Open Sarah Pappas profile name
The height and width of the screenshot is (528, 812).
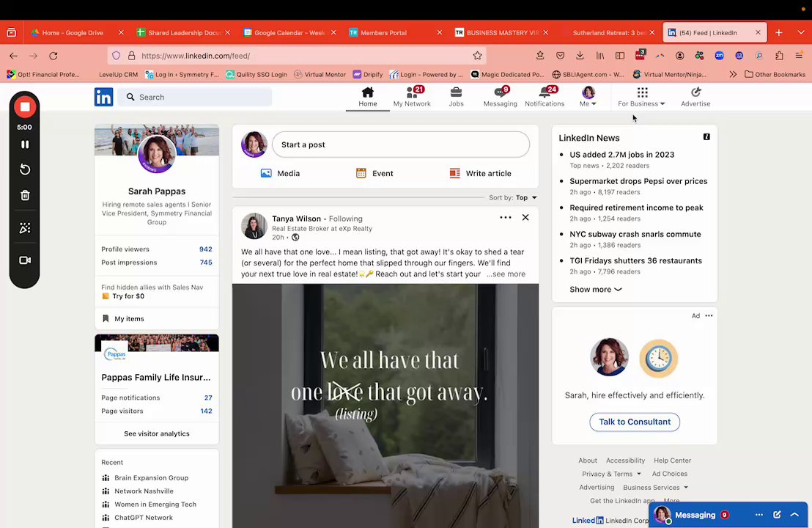click(x=156, y=191)
